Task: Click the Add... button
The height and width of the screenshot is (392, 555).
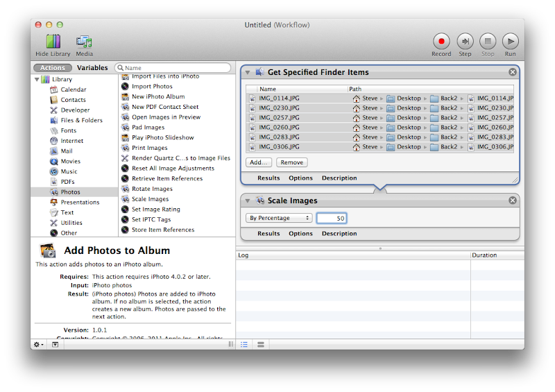Action: coord(259,162)
